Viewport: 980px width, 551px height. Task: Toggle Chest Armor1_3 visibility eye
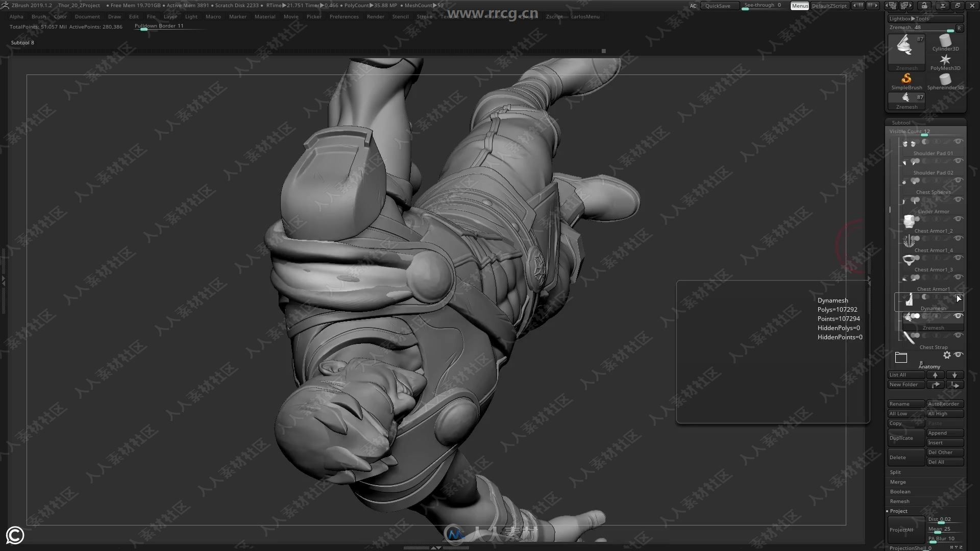point(958,258)
